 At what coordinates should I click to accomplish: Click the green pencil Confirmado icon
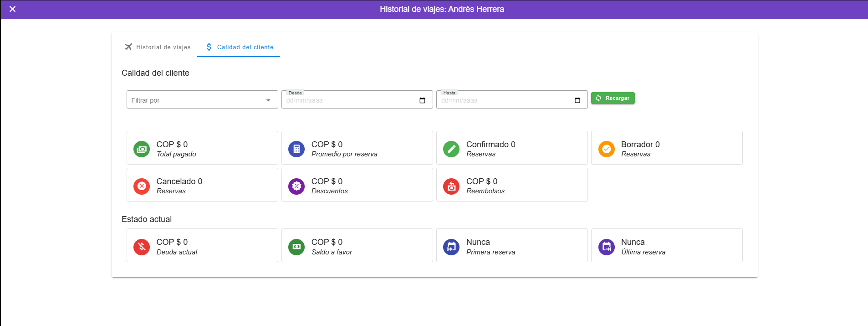[451, 149]
